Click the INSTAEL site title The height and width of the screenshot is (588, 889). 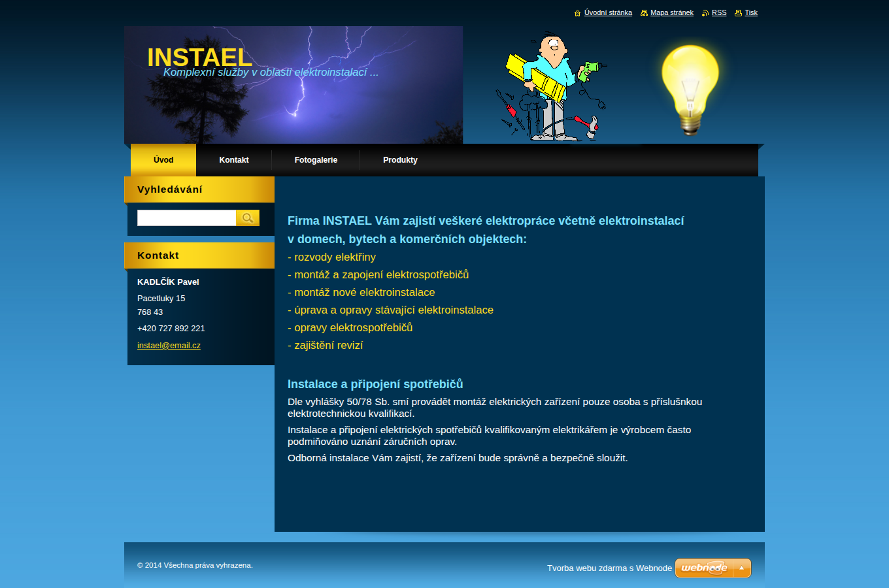click(199, 57)
